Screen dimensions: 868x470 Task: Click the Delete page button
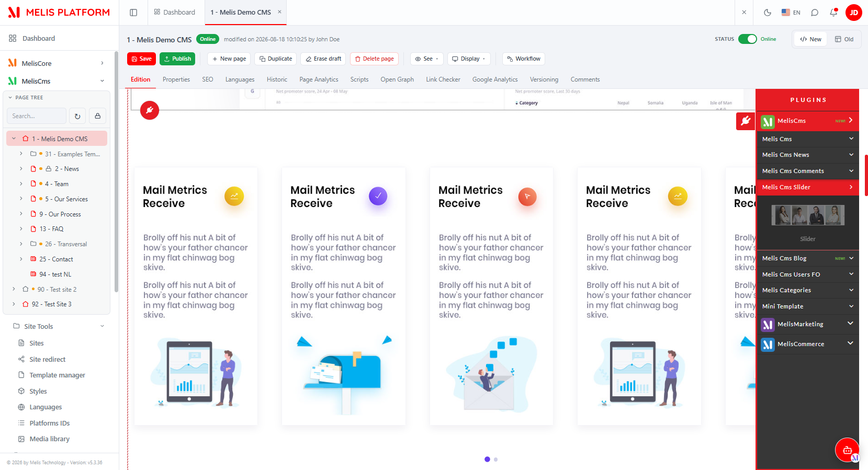[374, 59]
